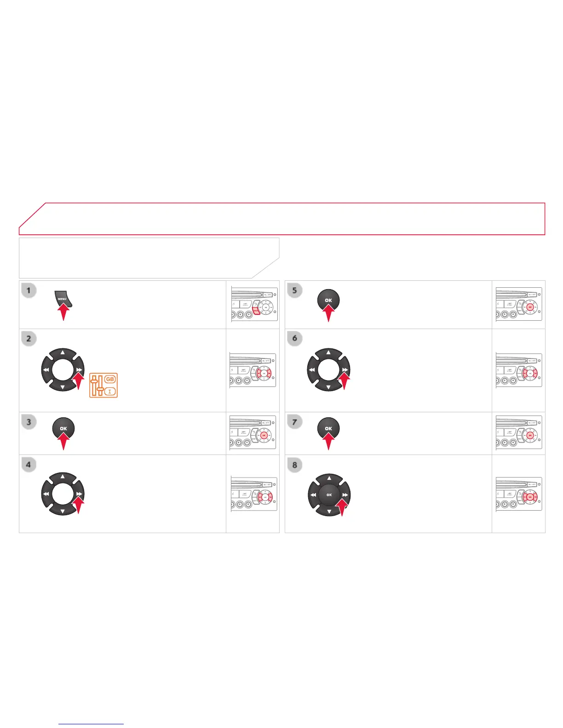Click down arrow on step 4's control pad
The image size is (563, 728).
tap(63, 510)
